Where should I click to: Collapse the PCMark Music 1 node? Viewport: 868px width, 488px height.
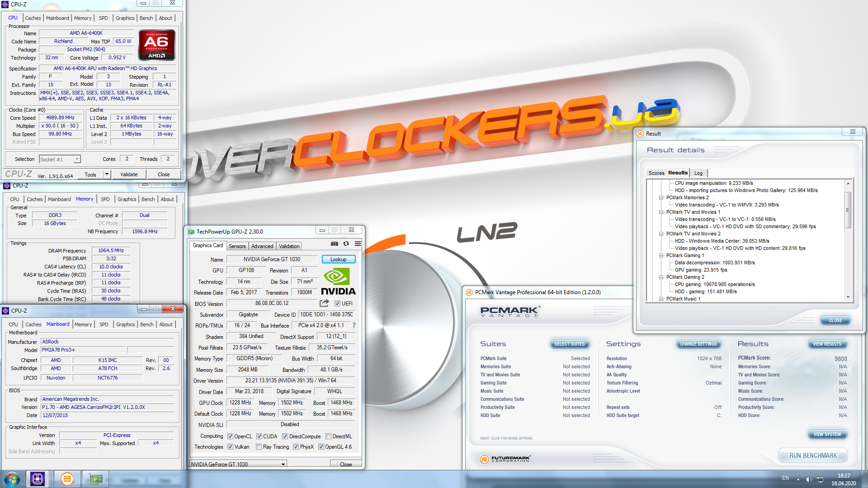[661, 299]
